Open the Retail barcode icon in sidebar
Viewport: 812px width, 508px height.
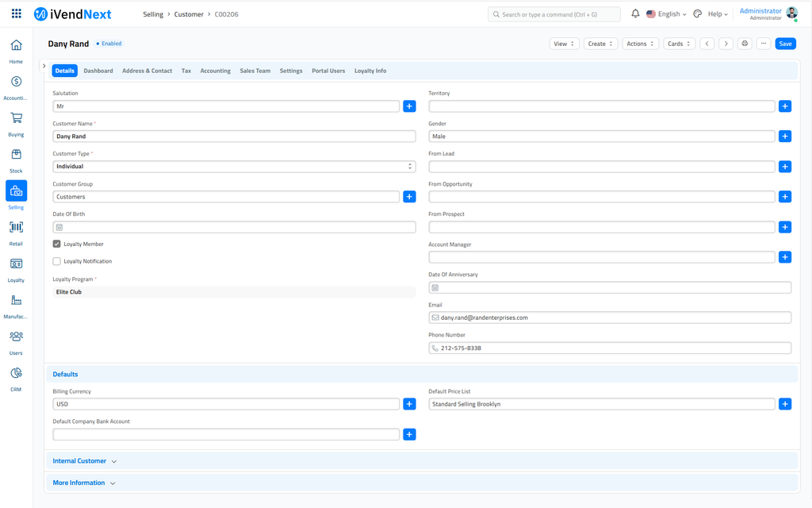pyautogui.click(x=16, y=228)
